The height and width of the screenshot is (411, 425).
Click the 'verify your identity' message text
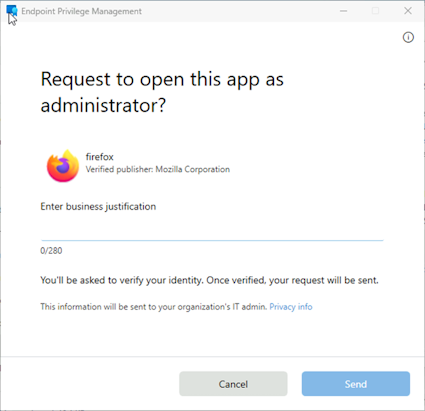209,280
